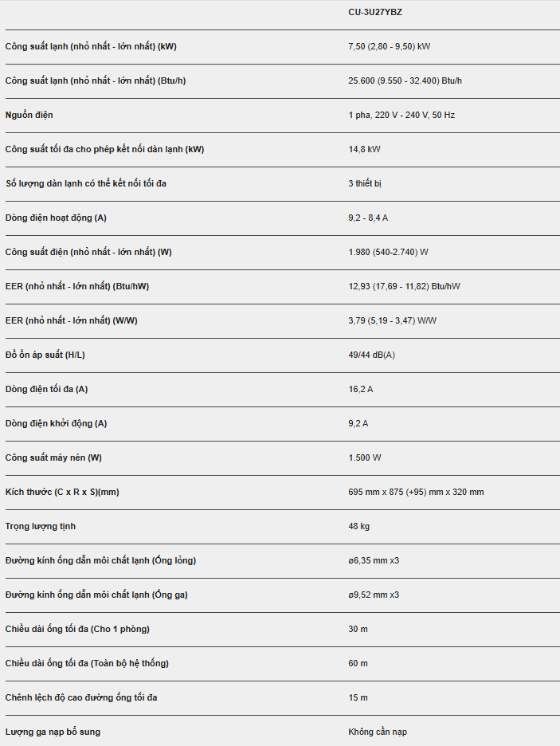Click the 7,50 (2,80 - 9,50) kW value

[389, 46]
